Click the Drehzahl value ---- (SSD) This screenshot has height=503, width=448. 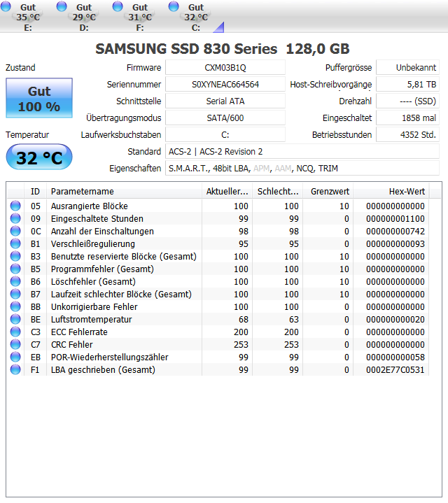(x=407, y=101)
